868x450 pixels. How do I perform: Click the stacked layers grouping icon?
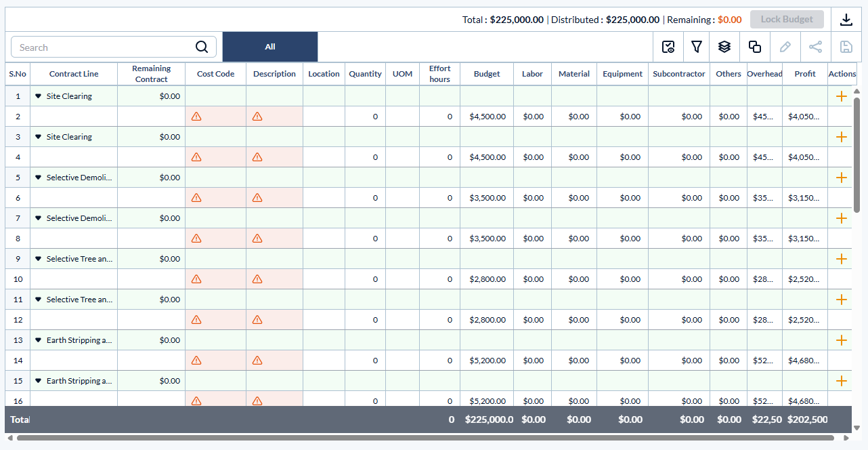click(724, 47)
